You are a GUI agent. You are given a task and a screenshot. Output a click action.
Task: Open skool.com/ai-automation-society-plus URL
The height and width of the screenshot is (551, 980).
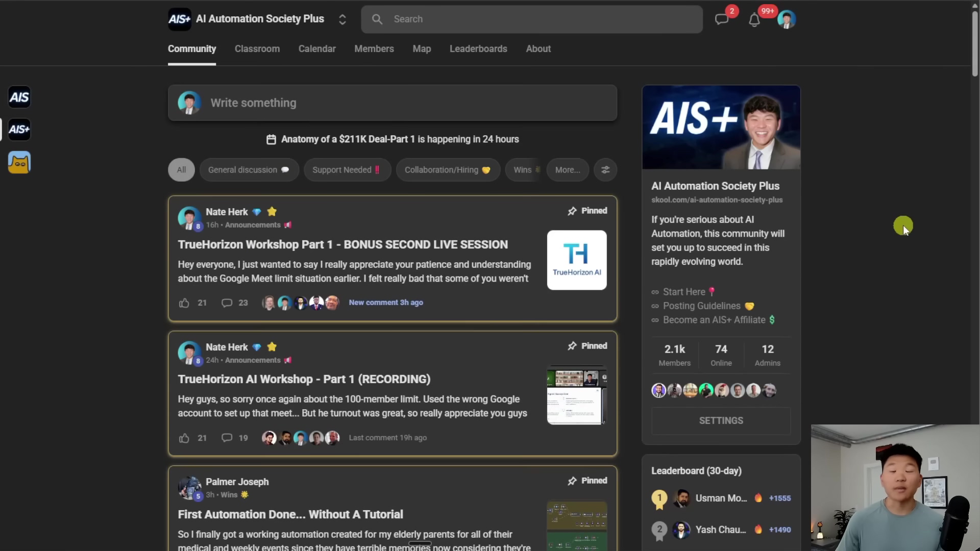pyautogui.click(x=717, y=200)
